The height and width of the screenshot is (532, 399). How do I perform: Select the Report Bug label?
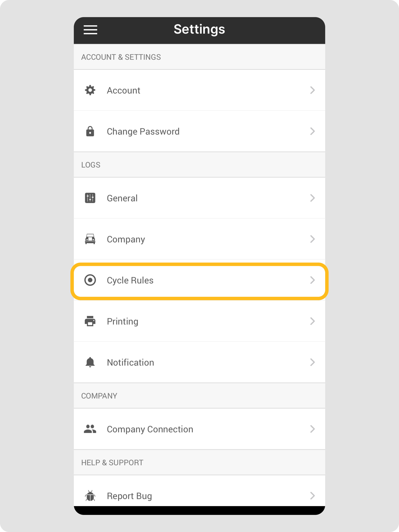pyautogui.click(x=129, y=496)
